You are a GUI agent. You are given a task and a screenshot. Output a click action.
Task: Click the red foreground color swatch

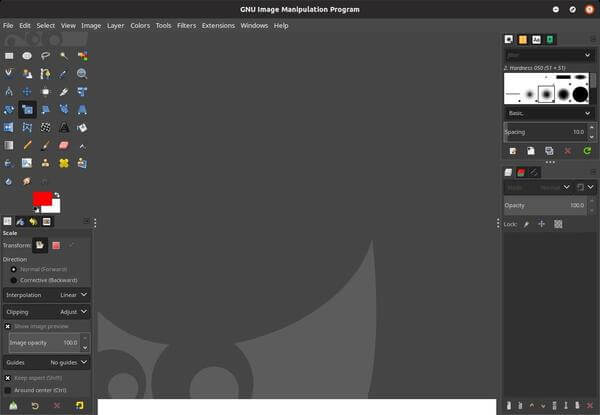(42, 199)
